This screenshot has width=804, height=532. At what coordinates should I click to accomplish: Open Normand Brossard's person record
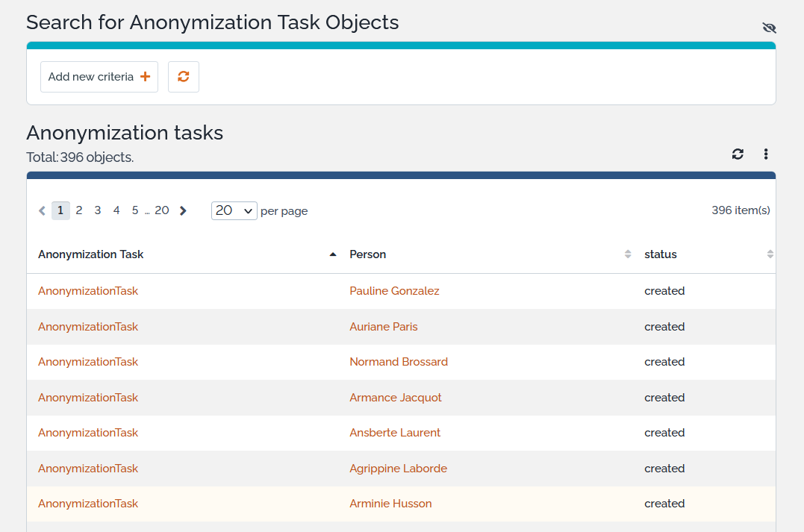coord(399,362)
